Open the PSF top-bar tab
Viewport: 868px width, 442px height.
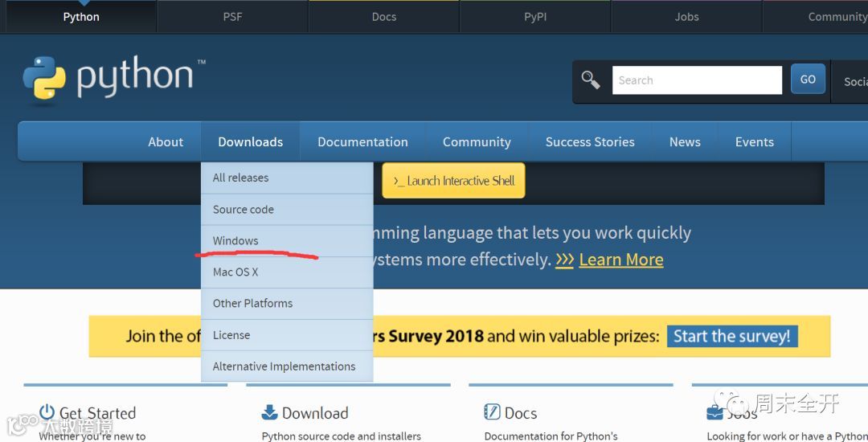232,17
